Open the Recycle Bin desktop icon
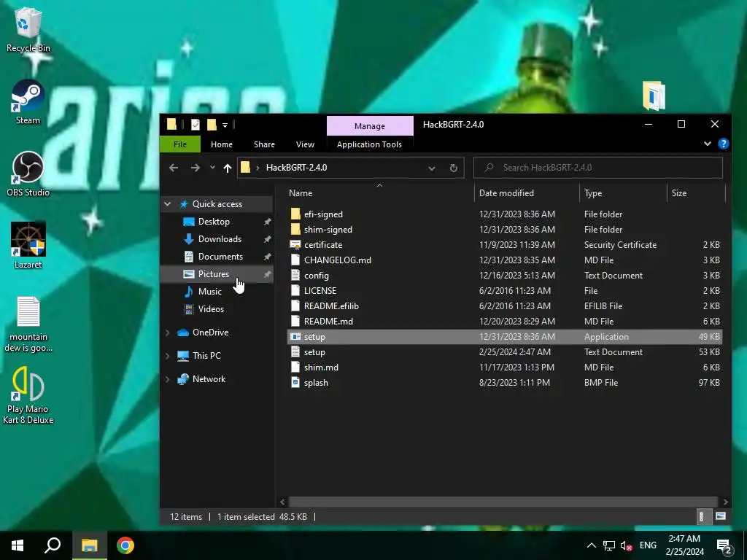This screenshot has height=560, width=747. [x=28, y=29]
